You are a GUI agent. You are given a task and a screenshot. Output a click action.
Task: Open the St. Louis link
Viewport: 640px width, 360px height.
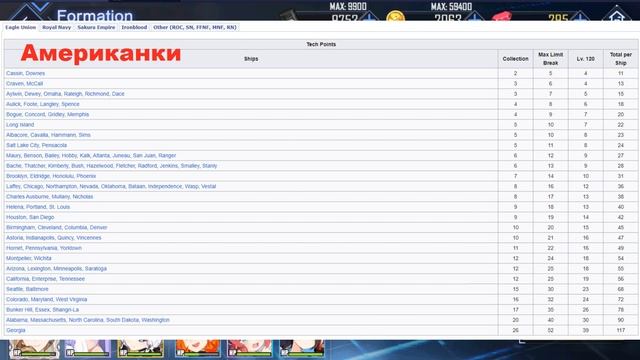pyautogui.click(x=60, y=207)
